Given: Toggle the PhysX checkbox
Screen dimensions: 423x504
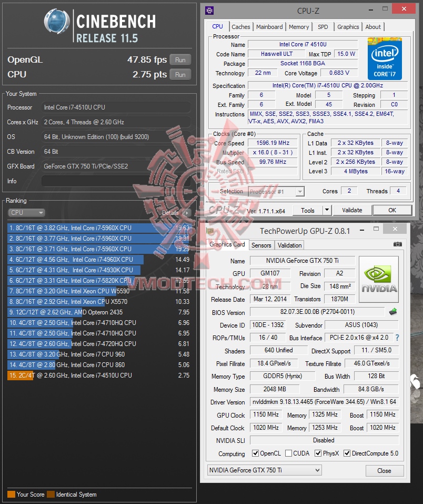Looking at the screenshot, I should pyautogui.click(x=318, y=453).
